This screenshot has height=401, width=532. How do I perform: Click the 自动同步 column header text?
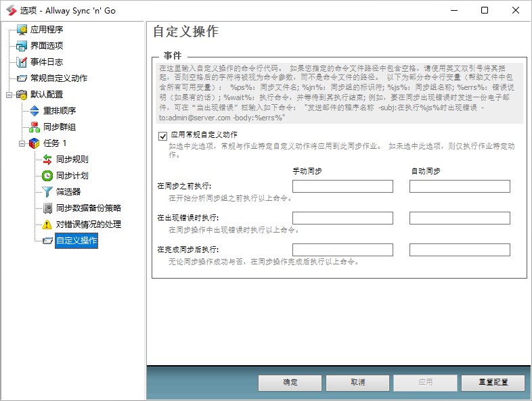coord(426,171)
